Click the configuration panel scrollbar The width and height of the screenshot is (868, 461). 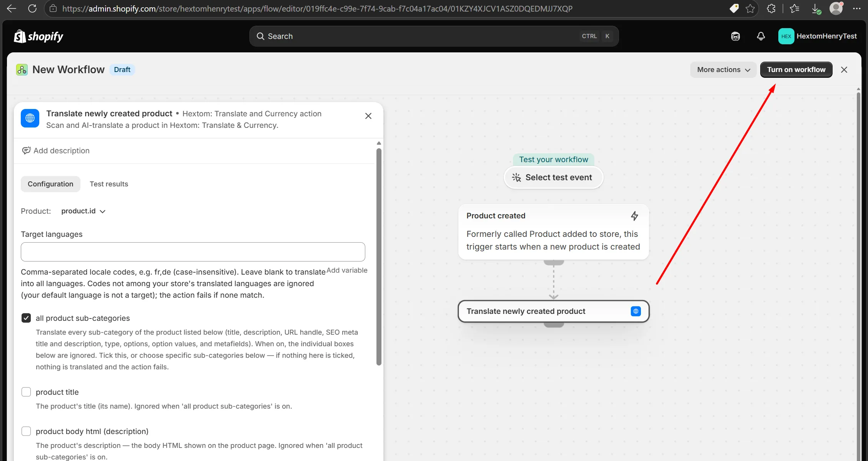coord(379,256)
